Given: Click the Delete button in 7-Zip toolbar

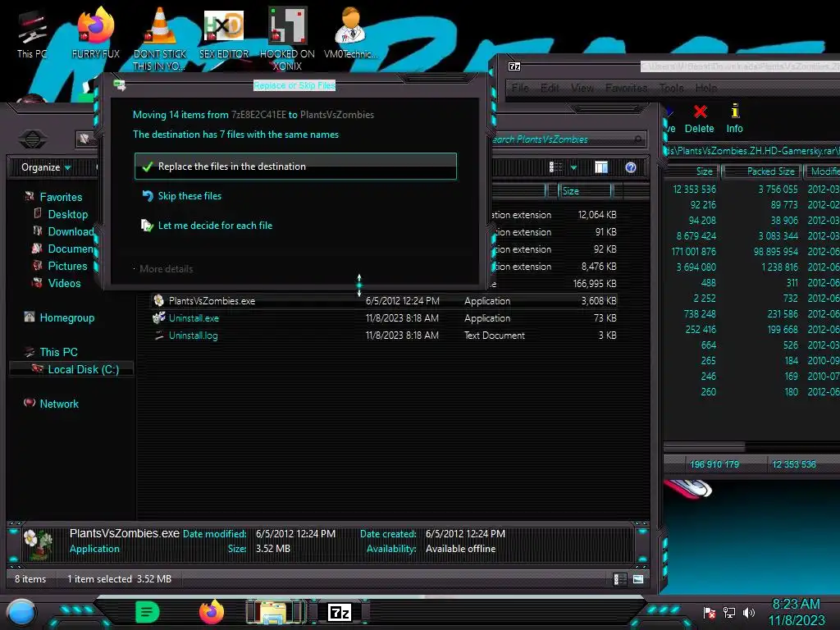Looking at the screenshot, I should coord(700,119).
